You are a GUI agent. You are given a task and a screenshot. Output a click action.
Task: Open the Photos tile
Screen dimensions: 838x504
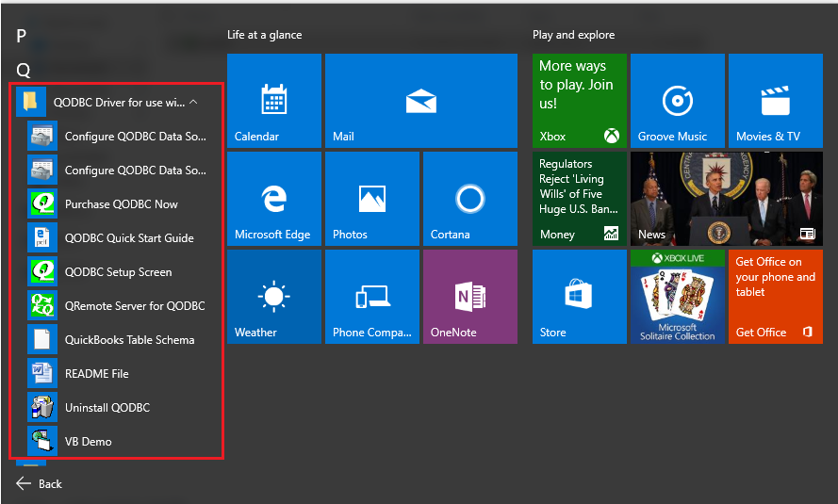point(372,199)
